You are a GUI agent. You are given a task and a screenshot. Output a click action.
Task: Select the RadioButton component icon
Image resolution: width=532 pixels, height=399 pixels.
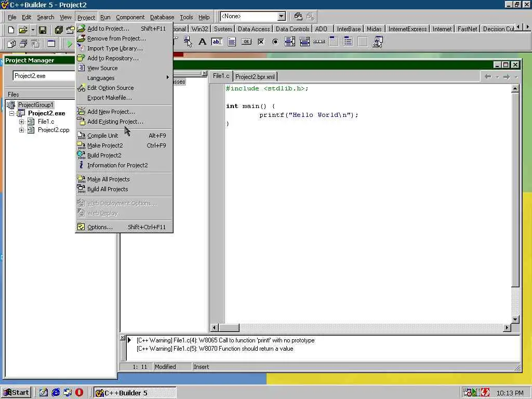(275, 42)
